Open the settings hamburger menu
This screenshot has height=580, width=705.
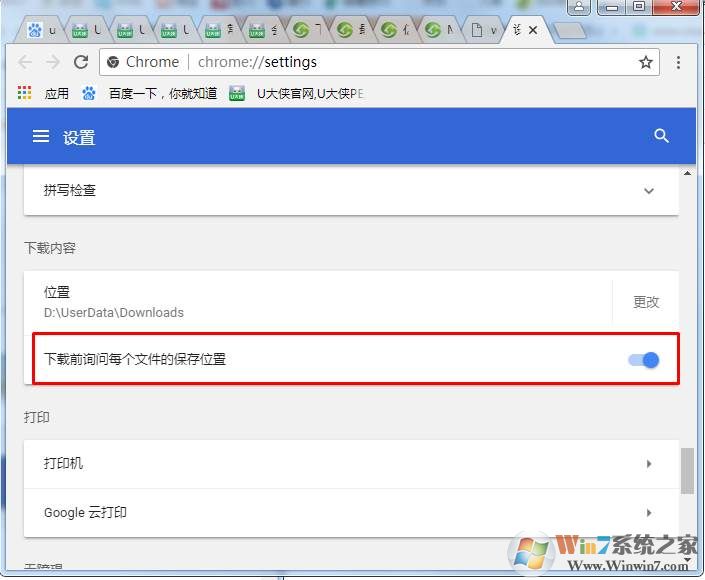pos(41,137)
